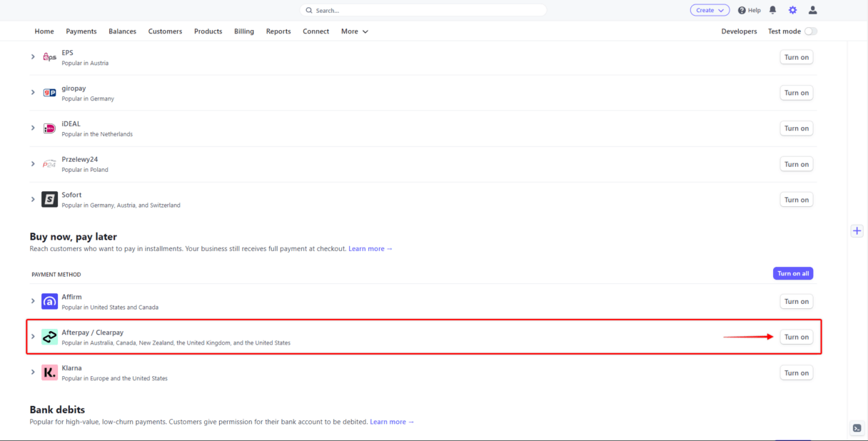Switch to the Customers tab
868x441 pixels.
[x=165, y=31]
